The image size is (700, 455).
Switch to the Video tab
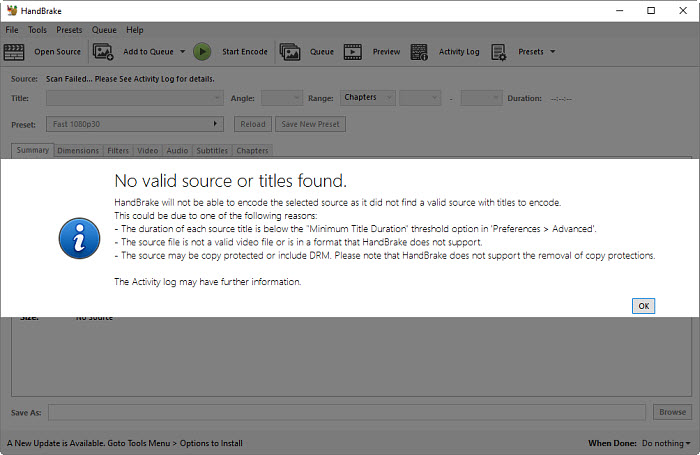click(x=148, y=150)
